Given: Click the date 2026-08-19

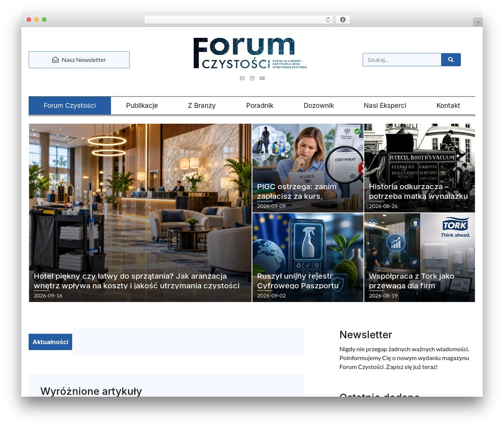Looking at the screenshot, I should click(383, 295).
